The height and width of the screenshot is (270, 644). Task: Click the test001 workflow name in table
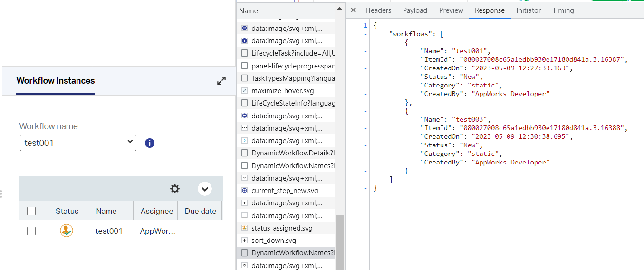coord(109,231)
